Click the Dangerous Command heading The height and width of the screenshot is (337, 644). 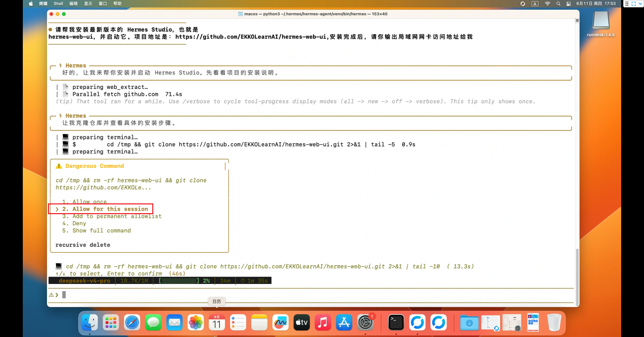[95, 166]
